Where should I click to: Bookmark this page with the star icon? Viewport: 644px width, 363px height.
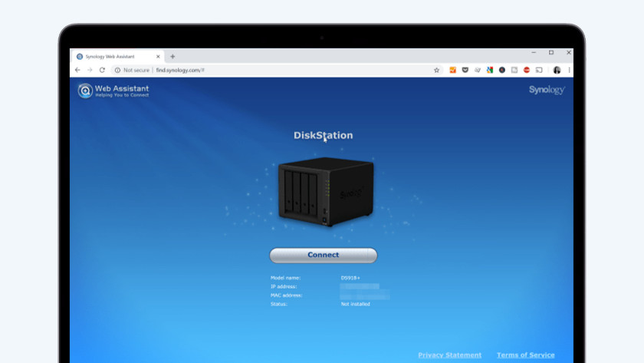437,70
